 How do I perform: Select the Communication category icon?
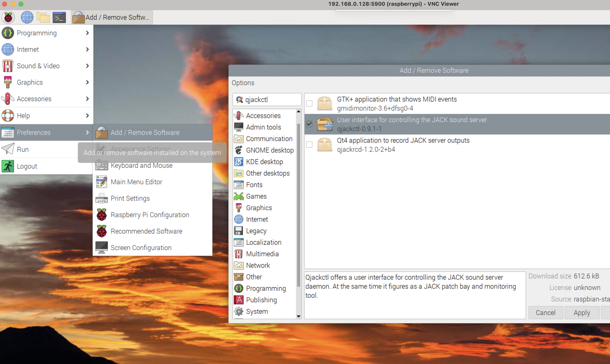[239, 139]
